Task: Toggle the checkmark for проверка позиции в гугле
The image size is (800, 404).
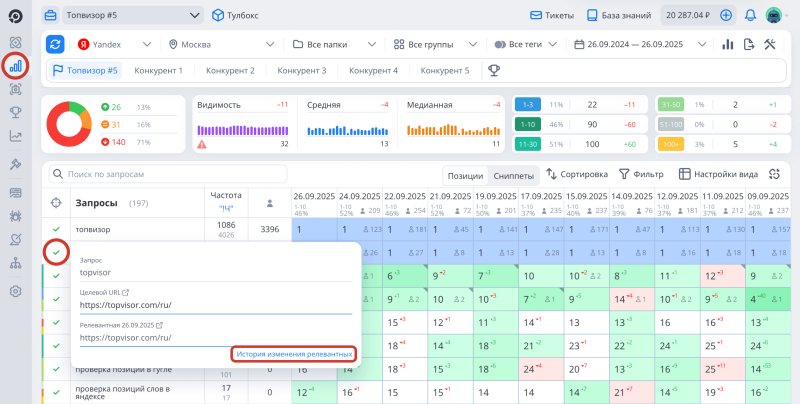Action: 56,369
